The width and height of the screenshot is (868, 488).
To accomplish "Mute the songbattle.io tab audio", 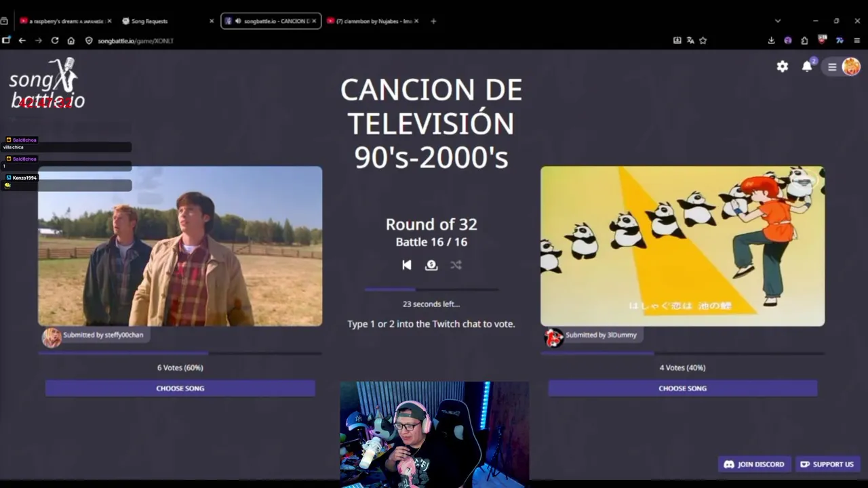I will click(x=238, y=21).
